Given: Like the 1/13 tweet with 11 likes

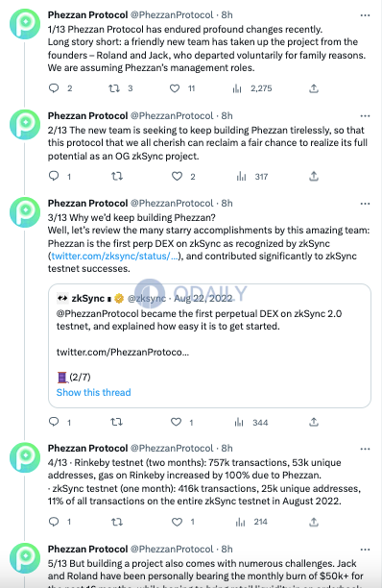Looking at the screenshot, I should [175, 88].
